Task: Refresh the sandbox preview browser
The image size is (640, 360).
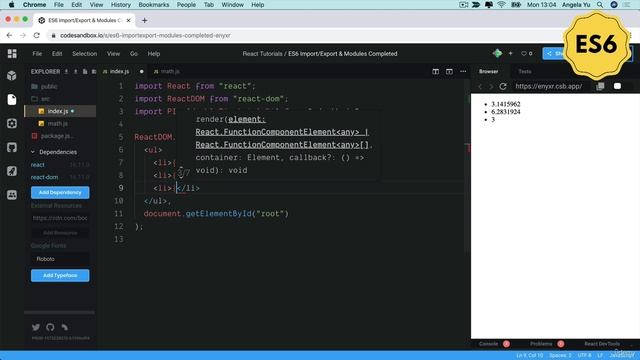Action: (x=503, y=86)
